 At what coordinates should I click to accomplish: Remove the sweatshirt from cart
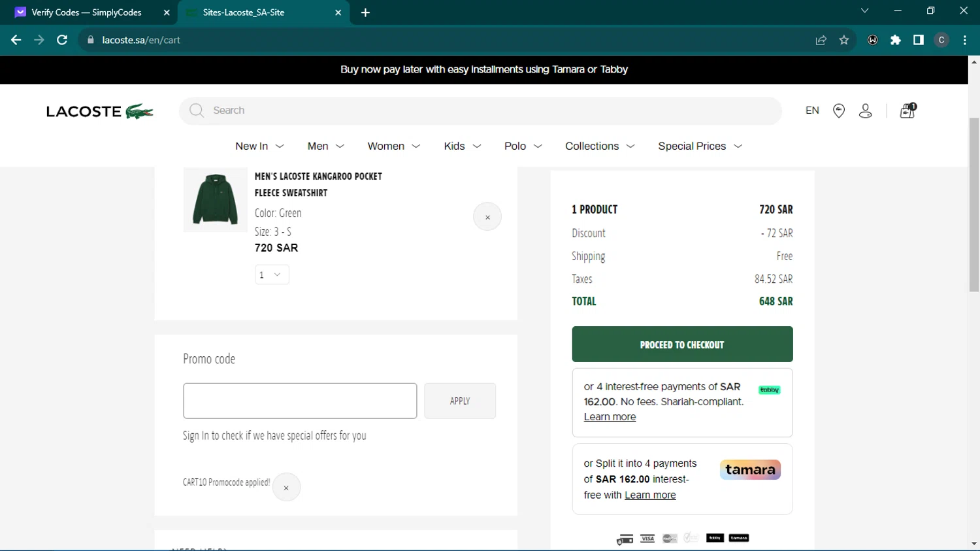(x=487, y=217)
